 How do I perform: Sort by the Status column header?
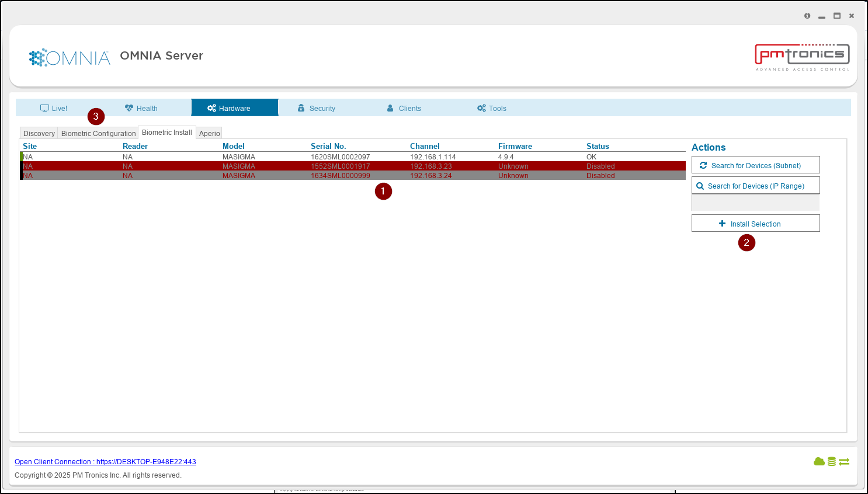click(x=598, y=146)
